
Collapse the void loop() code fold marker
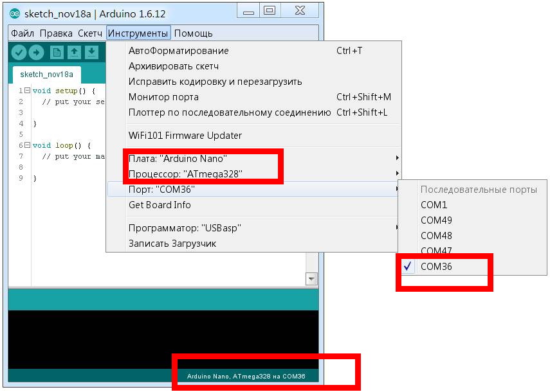pyautogui.click(x=27, y=146)
